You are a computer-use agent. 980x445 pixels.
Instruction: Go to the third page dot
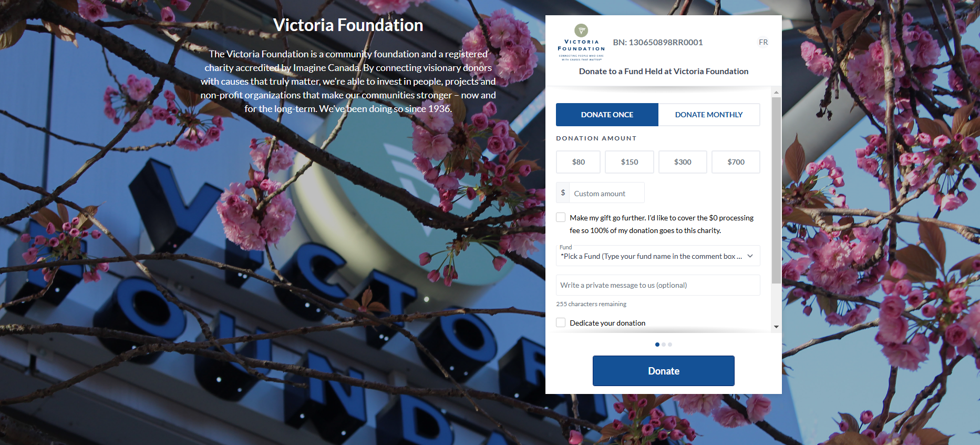coord(670,345)
